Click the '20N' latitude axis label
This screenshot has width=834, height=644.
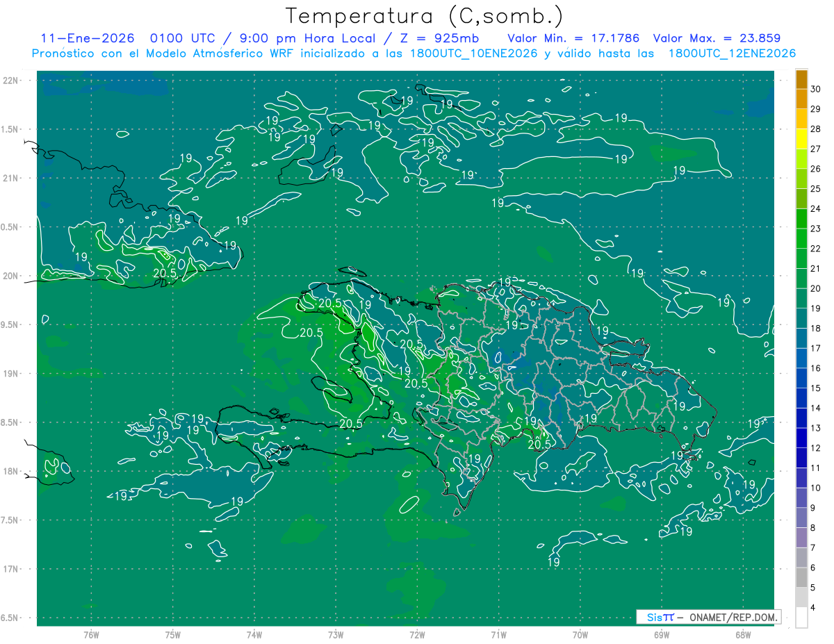click(12, 276)
